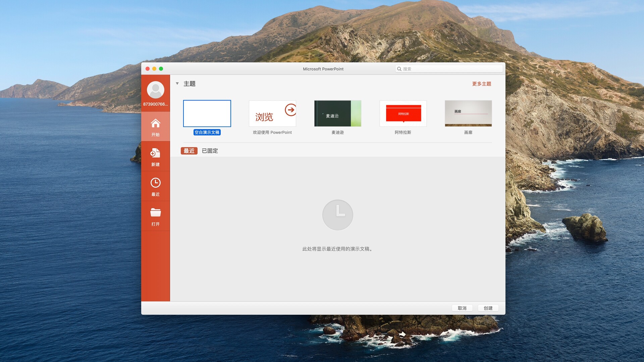Click the account name 873900766 label
Image resolution: width=644 pixels, height=362 pixels.
point(155,104)
